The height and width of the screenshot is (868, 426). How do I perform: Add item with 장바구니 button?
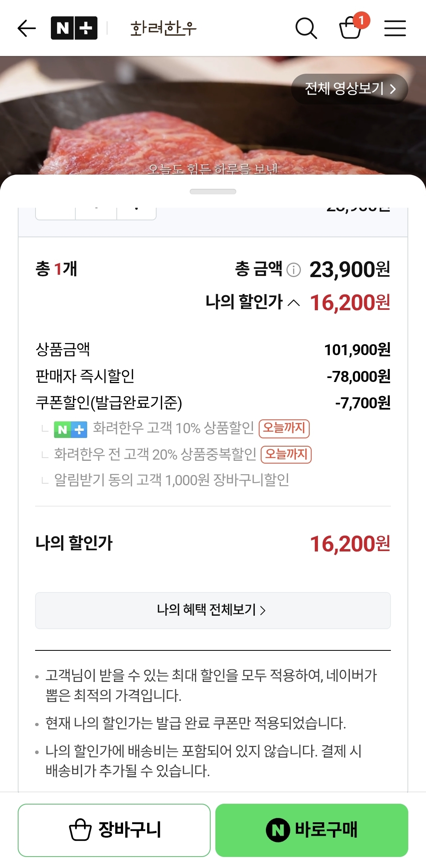(114, 830)
